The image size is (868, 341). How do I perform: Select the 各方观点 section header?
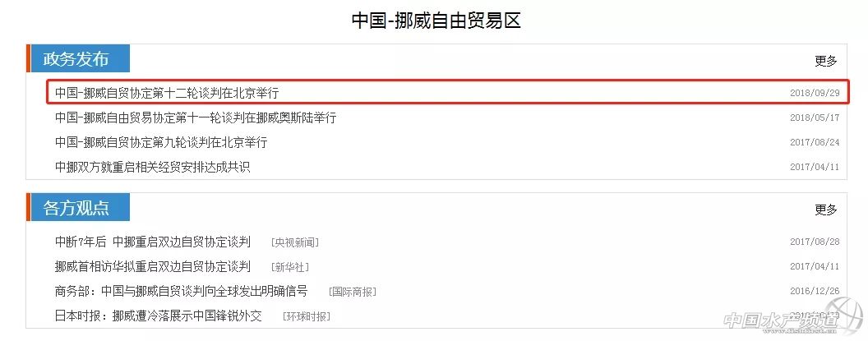click(76, 208)
